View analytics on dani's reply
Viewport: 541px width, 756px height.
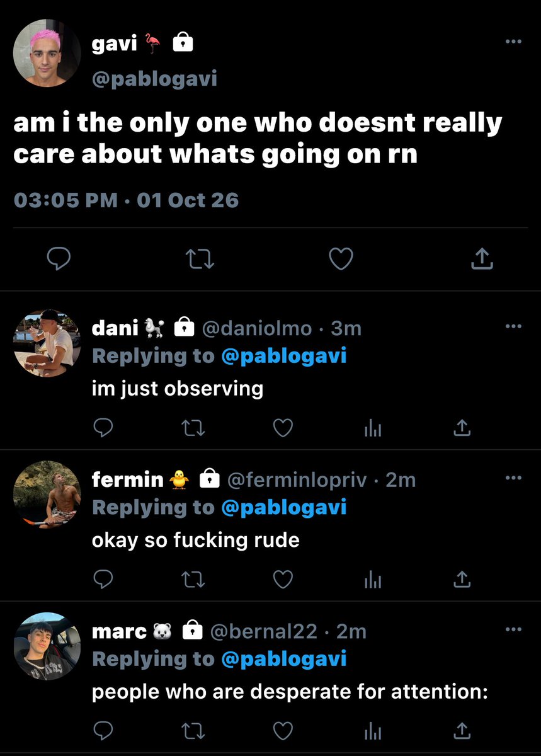tap(373, 429)
